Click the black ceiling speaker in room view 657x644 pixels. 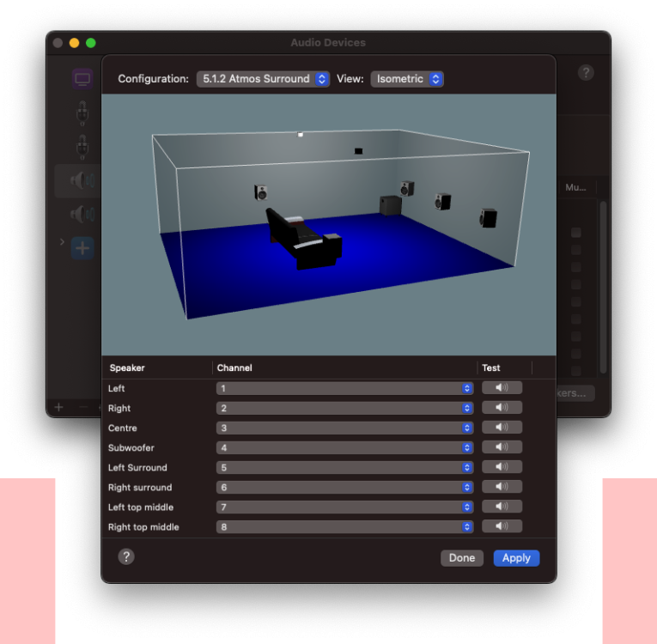pyautogui.click(x=358, y=151)
